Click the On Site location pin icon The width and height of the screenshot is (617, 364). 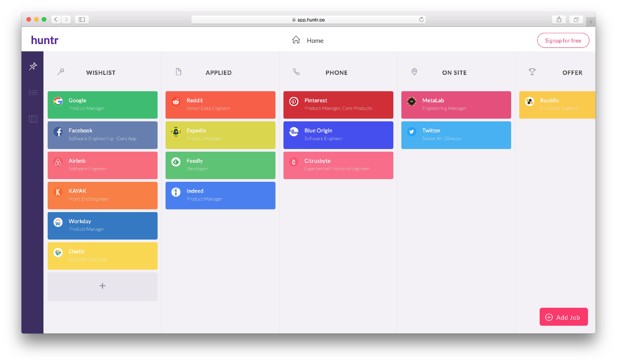click(414, 72)
